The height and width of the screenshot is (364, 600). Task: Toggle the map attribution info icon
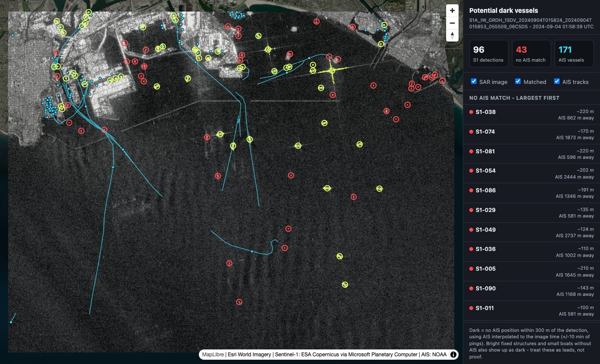453,355
